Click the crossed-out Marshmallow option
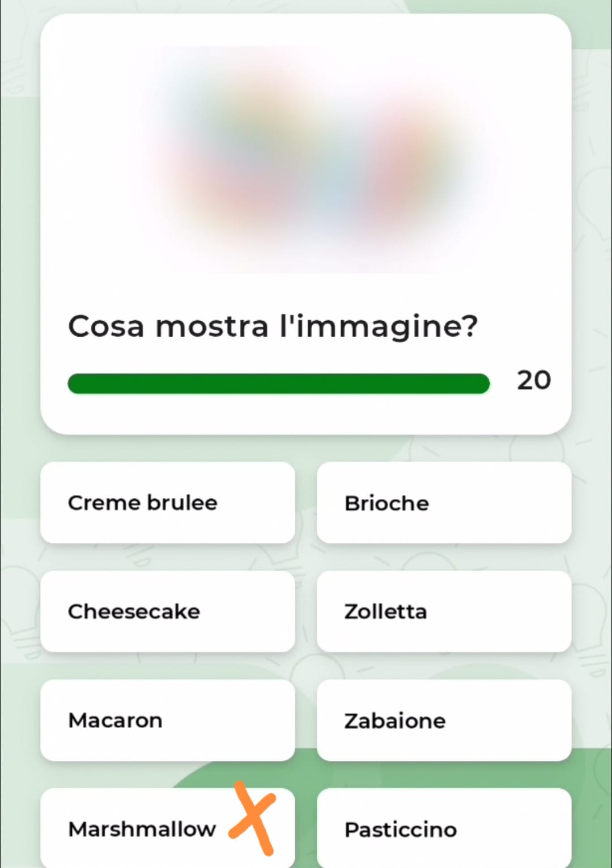 click(142, 829)
